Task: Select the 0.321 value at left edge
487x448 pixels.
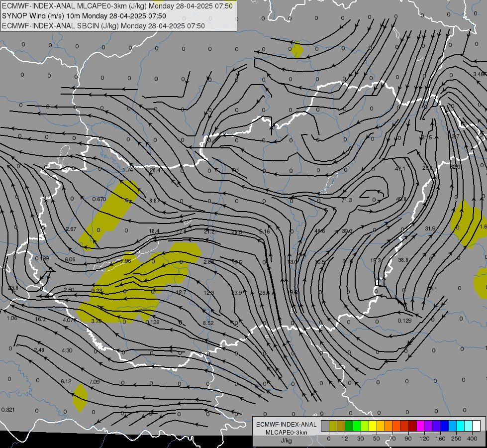Action: 8,410
